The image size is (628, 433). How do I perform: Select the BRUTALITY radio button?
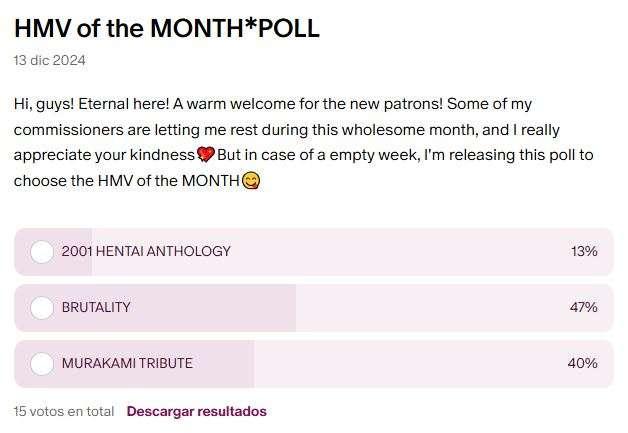pyautogui.click(x=42, y=308)
